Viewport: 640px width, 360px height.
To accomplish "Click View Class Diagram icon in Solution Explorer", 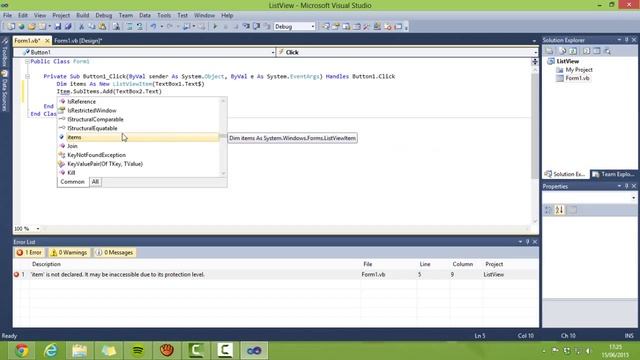I will pyautogui.click(x=608, y=51).
